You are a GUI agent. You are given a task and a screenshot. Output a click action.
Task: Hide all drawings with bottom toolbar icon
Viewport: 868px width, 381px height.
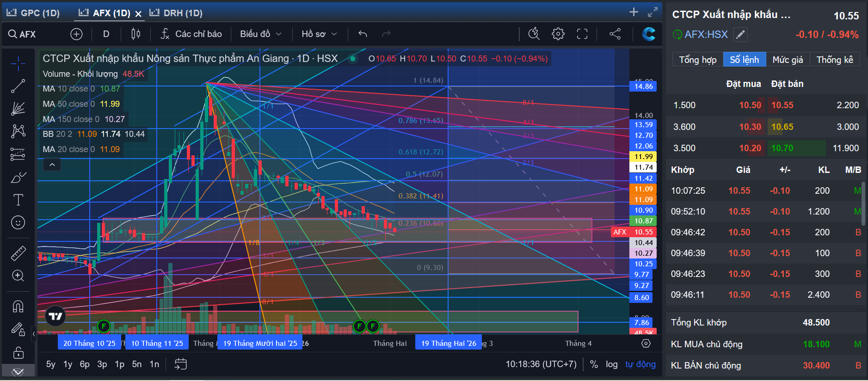[x=18, y=371]
